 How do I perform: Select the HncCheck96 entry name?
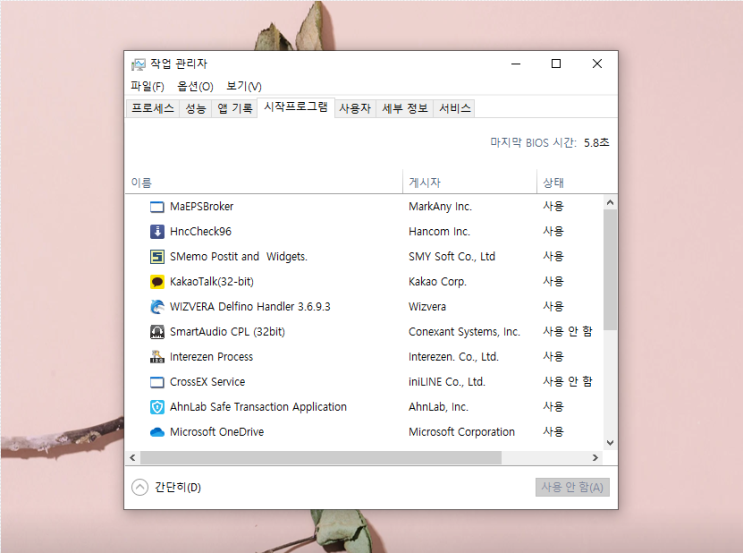201,232
